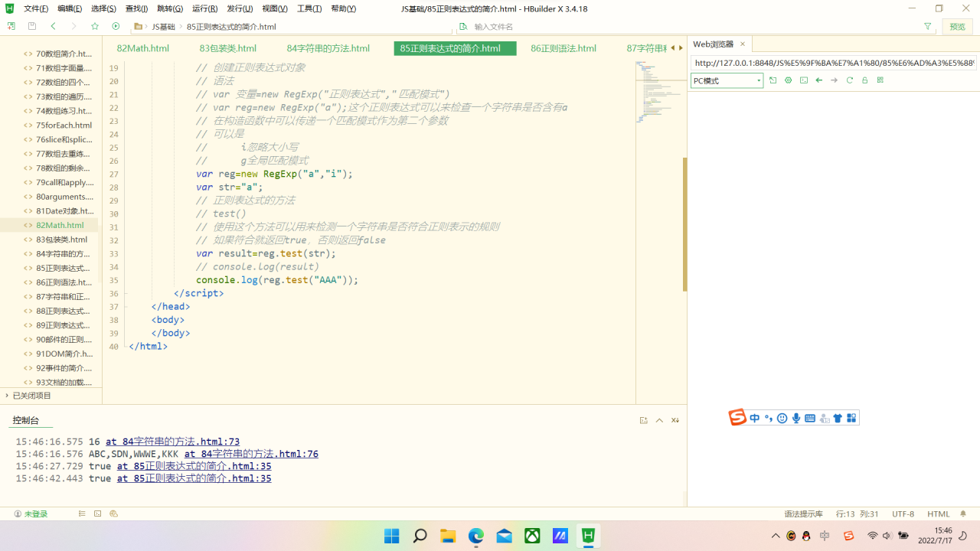Image resolution: width=980 pixels, height=551 pixels.
Task: Click the browser QR code icon
Action: (x=880, y=80)
